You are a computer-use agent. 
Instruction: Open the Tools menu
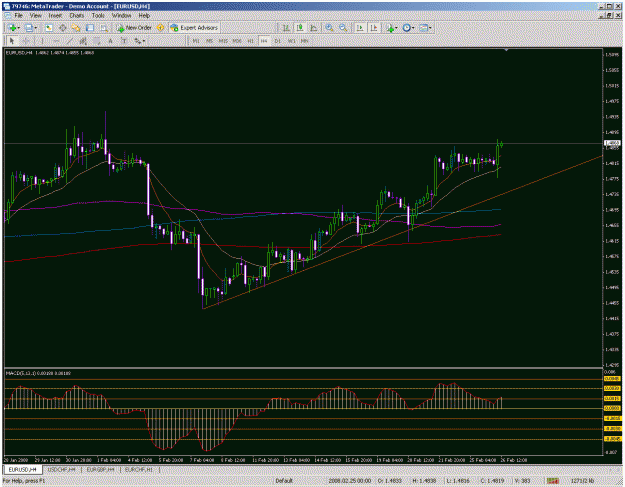tap(98, 16)
